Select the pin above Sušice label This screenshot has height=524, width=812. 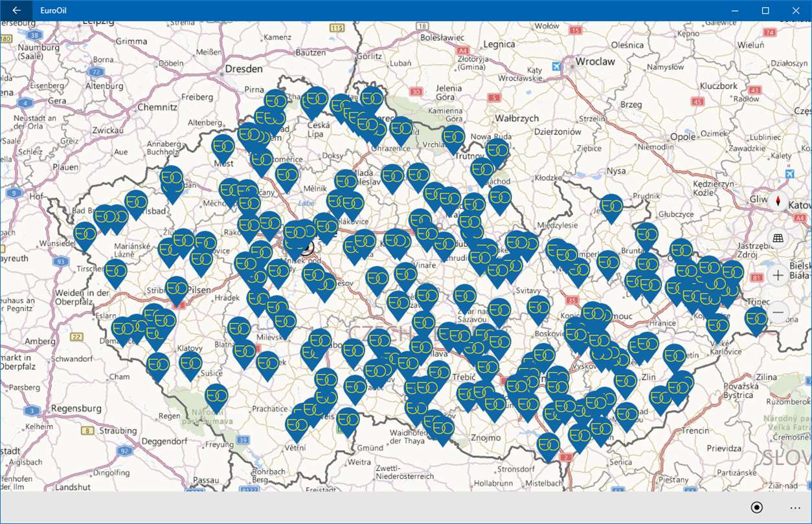point(190,366)
